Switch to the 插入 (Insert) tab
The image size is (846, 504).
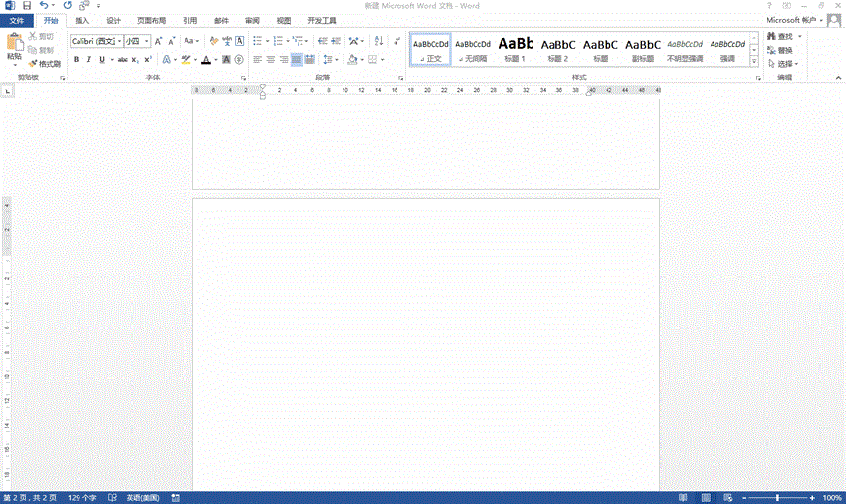point(82,20)
